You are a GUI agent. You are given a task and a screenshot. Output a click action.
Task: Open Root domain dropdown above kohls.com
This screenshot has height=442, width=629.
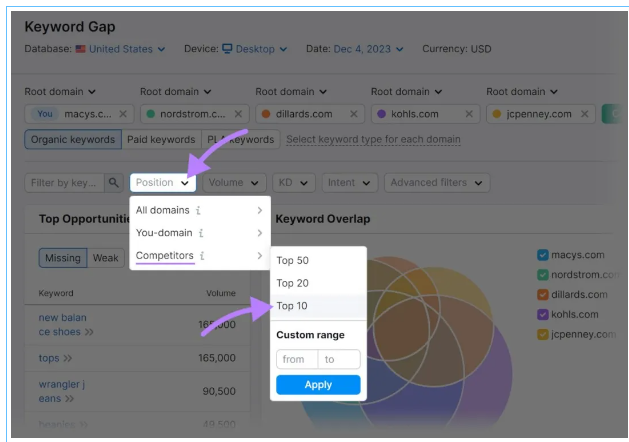tap(406, 92)
